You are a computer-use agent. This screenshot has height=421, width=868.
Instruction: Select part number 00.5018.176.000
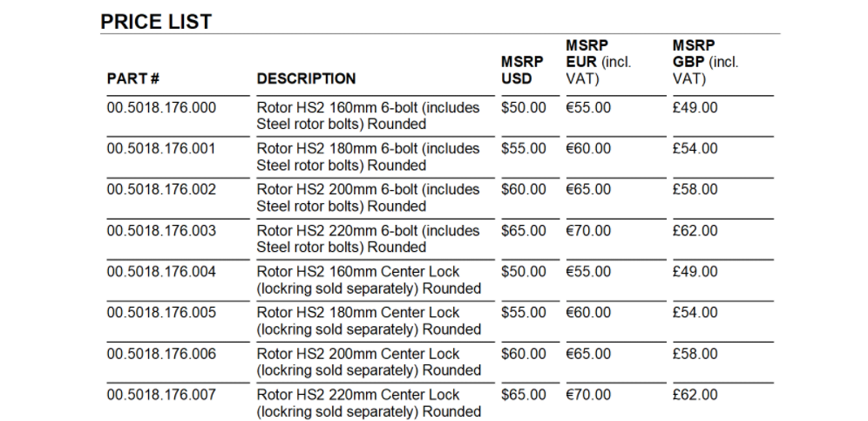(x=161, y=108)
